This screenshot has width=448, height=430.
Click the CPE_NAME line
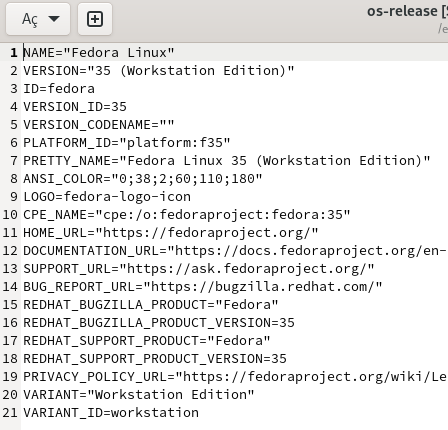point(187,215)
